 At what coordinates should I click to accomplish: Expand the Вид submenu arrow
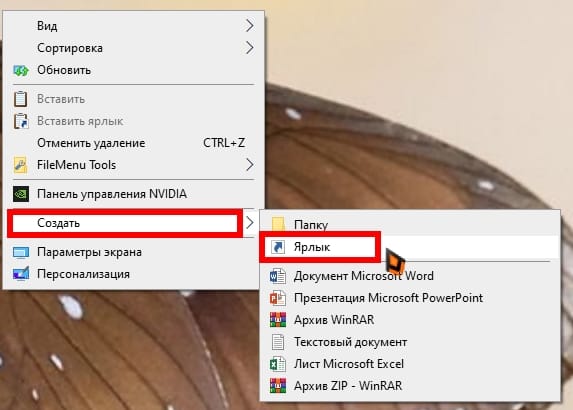(249, 26)
